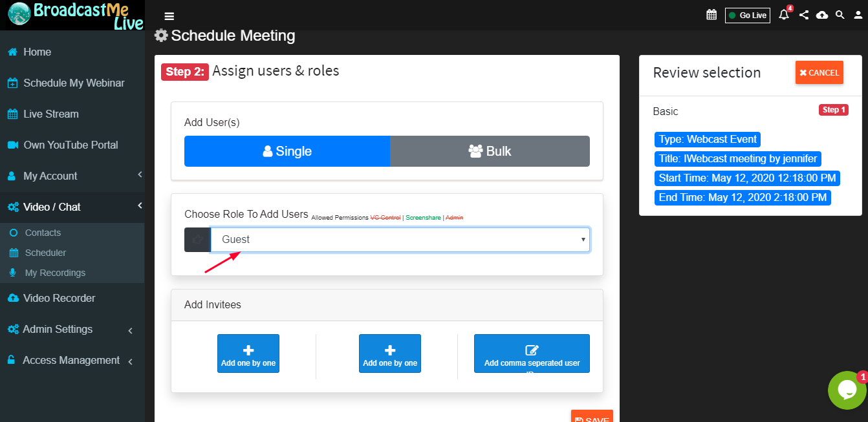Click Add comma separated user button
This screenshot has width=868, height=422.
(532, 353)
